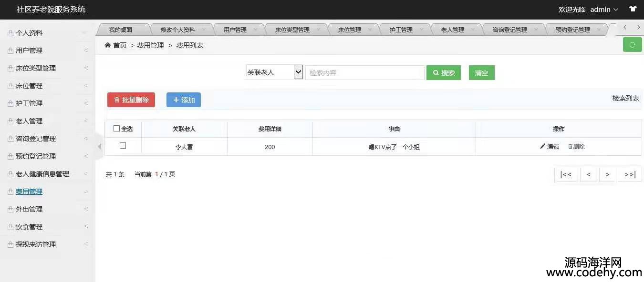Screen dimensions: 644x282
Task: Check the 全选 select-all checkbox
Action: pyautogui.click(x=117, y=129)
